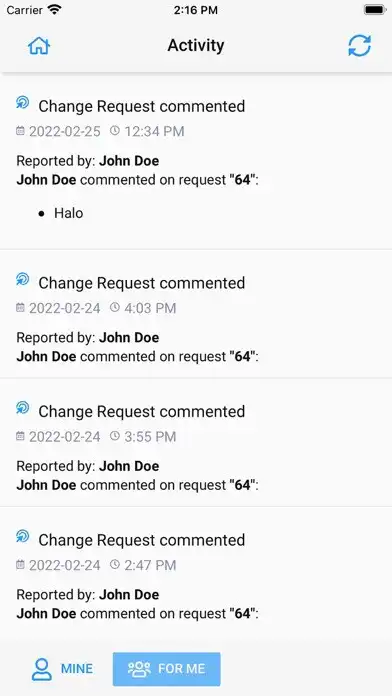Image resolution: width=392 pixels, height=696 pixels.
Task: Select the person icon on MINE tab
Action: [41, 669]
